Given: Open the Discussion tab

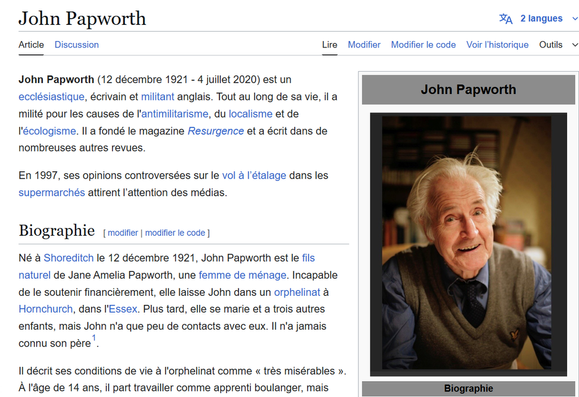Looking at the screenshot, I should pos(76,45).
